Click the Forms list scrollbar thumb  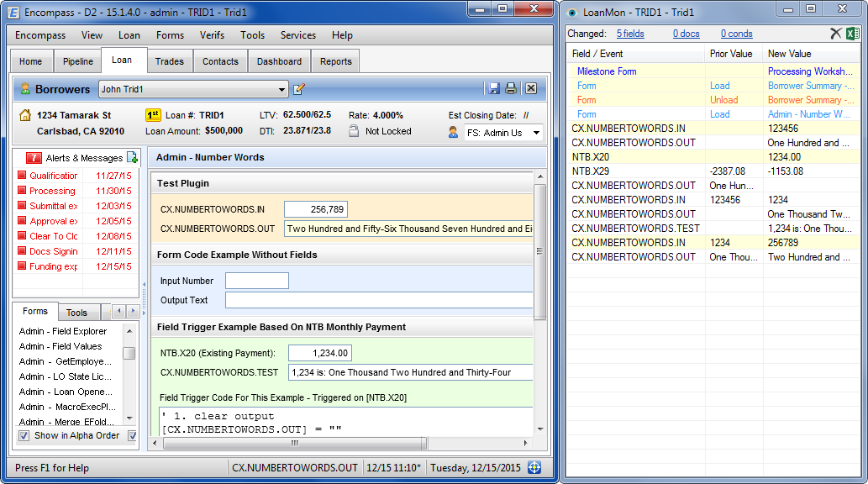click(129, 353)
